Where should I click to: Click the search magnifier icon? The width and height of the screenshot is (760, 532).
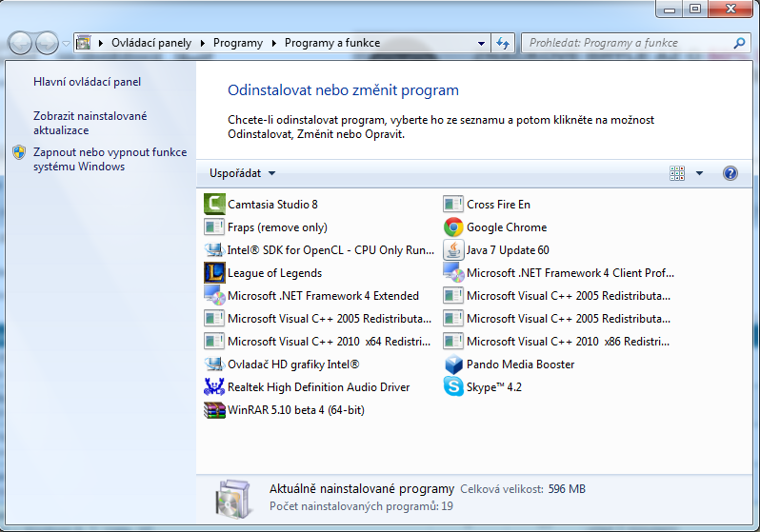tap(739, 43)
